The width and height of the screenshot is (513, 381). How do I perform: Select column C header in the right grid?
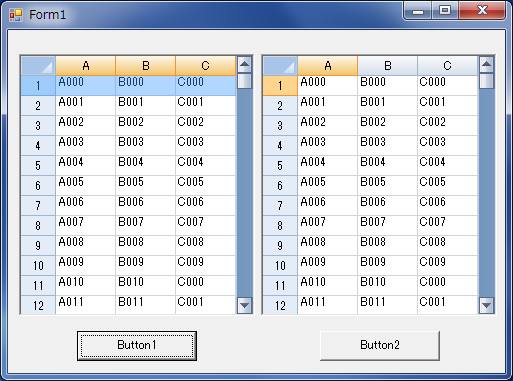pyautogui.click(x=447, y=66)
